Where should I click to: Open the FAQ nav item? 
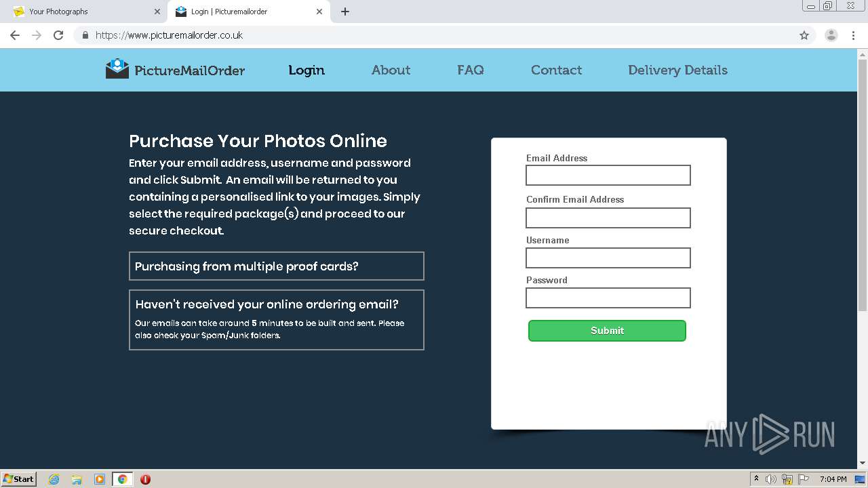click(471, 70)
